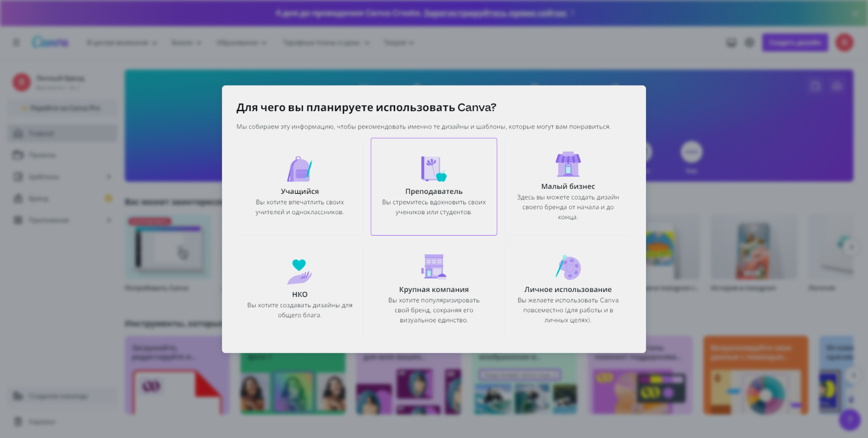Click the Создать дизайн button
The width and height of the screenshot is (868, 438).
coord(795,42)
